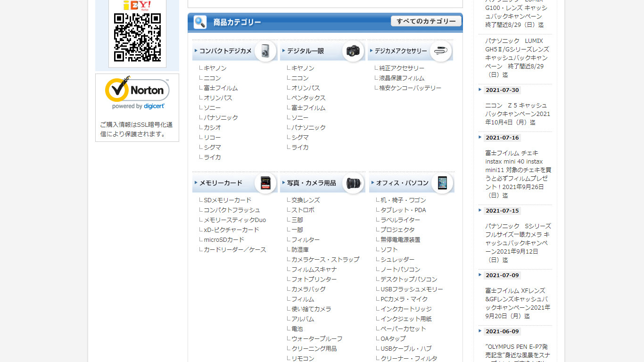The height and width of the screenshot is (362, 644).
Task: Open the コンパクトデジカメ category heading
Action: click(x=225, y=51)
